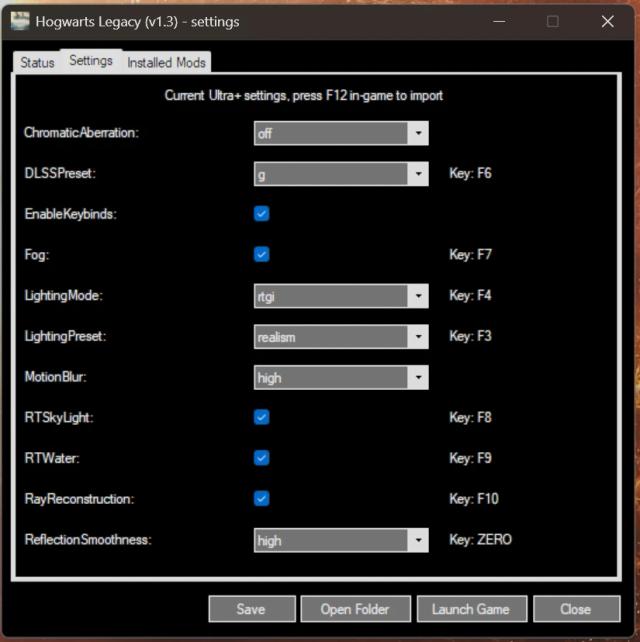Uncheck the RTSkyLight checkbox
The height and width of the screenshot is (642, 640).
pos(262,417)
